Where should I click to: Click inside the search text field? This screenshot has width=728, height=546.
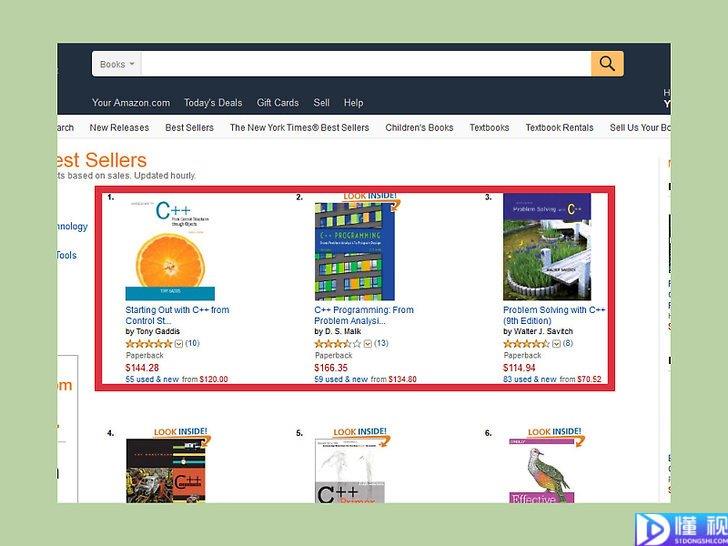pos(366,64)
